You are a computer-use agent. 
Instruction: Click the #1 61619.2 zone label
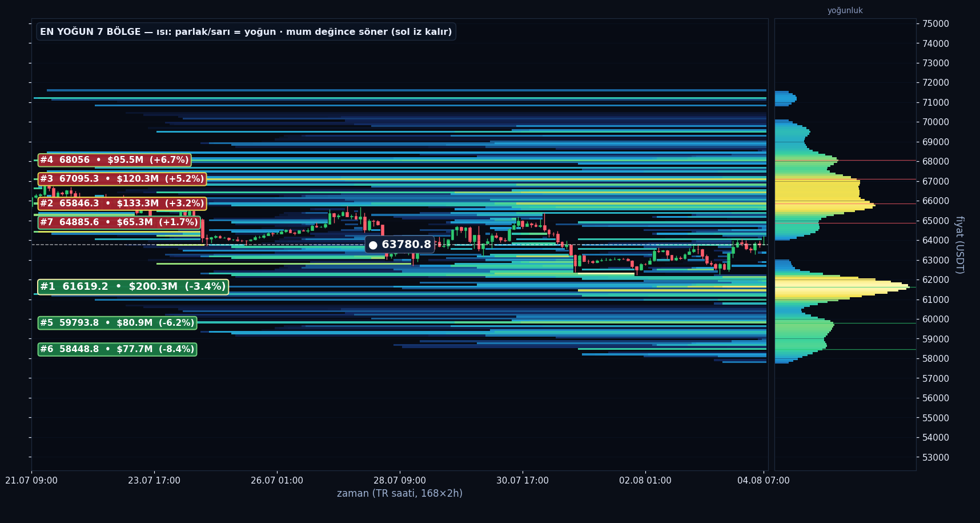tap(133, 287)
